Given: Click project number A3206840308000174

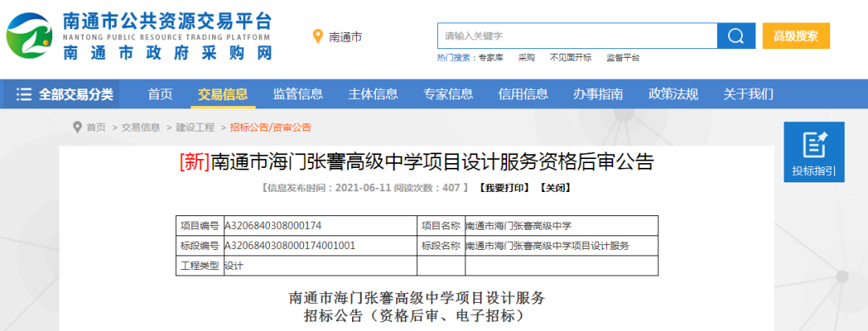Looking at the screenshot, I should click(273, 226).
